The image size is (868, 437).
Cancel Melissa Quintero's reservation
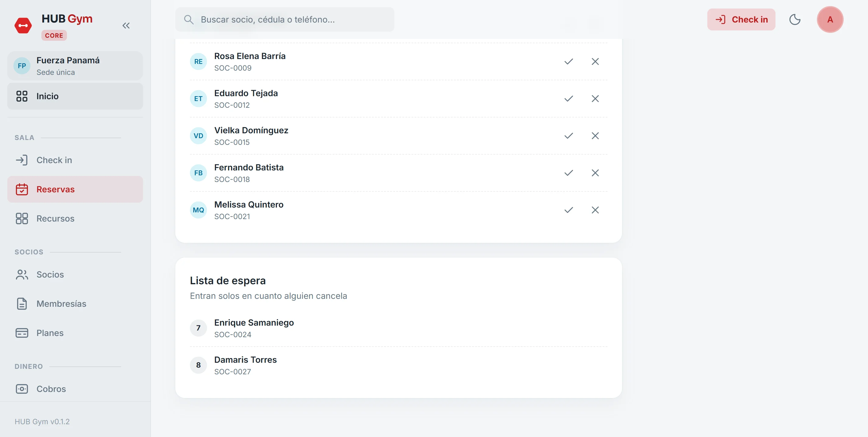point(595,210)
